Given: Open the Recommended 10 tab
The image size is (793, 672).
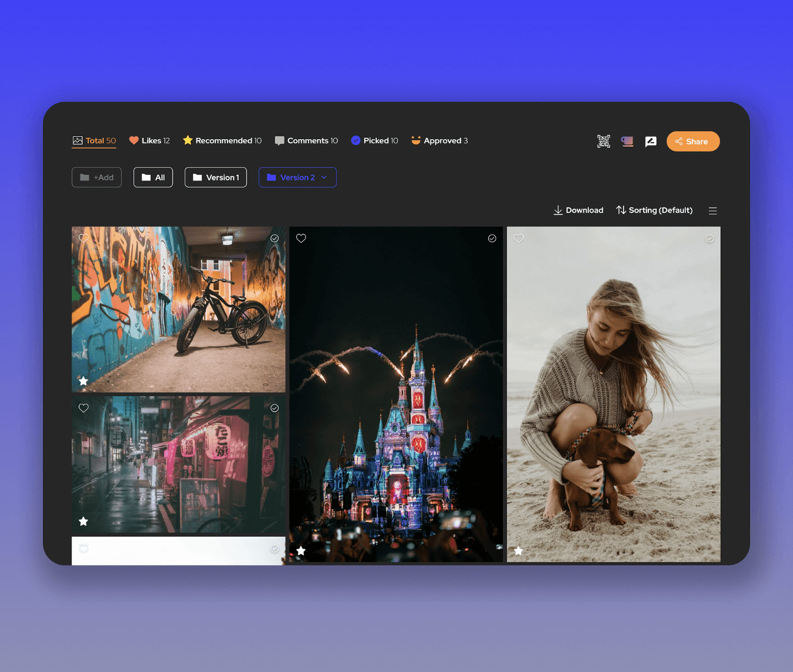Looking at the screenshot, I should coord(222,141).
